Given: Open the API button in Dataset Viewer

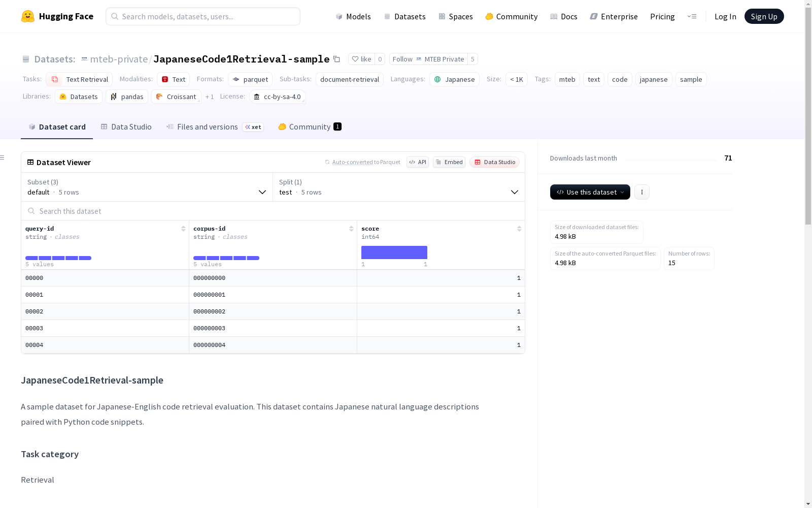Looking at the screenshot, I should (418, 162).
